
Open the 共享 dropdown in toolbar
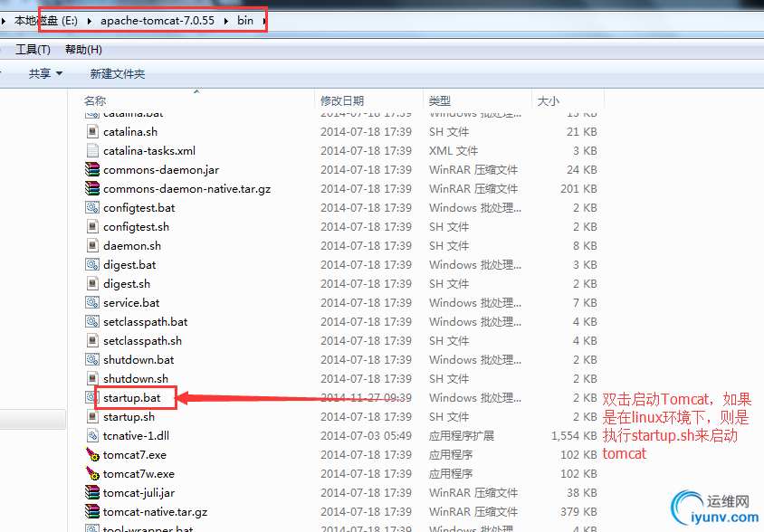(45, 73)
